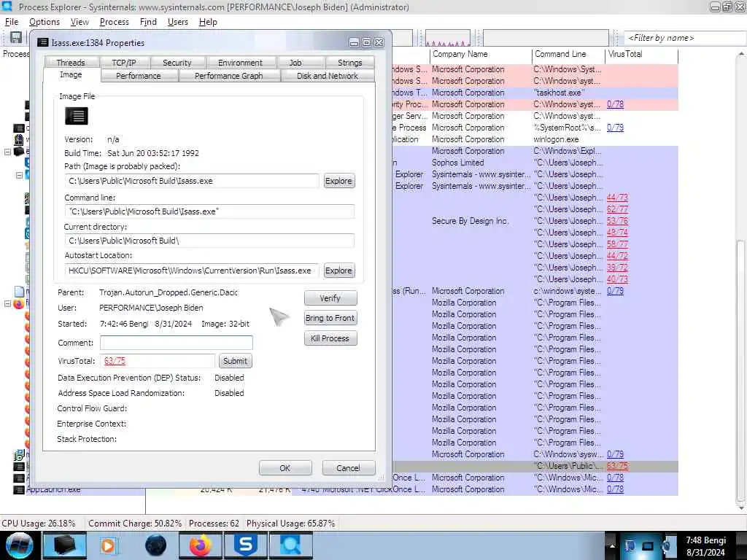
Task: Open the Options menu
Action: [44, 22]
